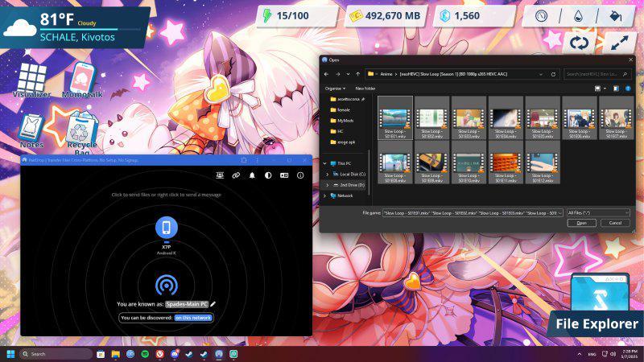644x362 pixels.
Task: Click the water drop icon in the top widget
Action: pyautogui.click(x=578, y=16)
